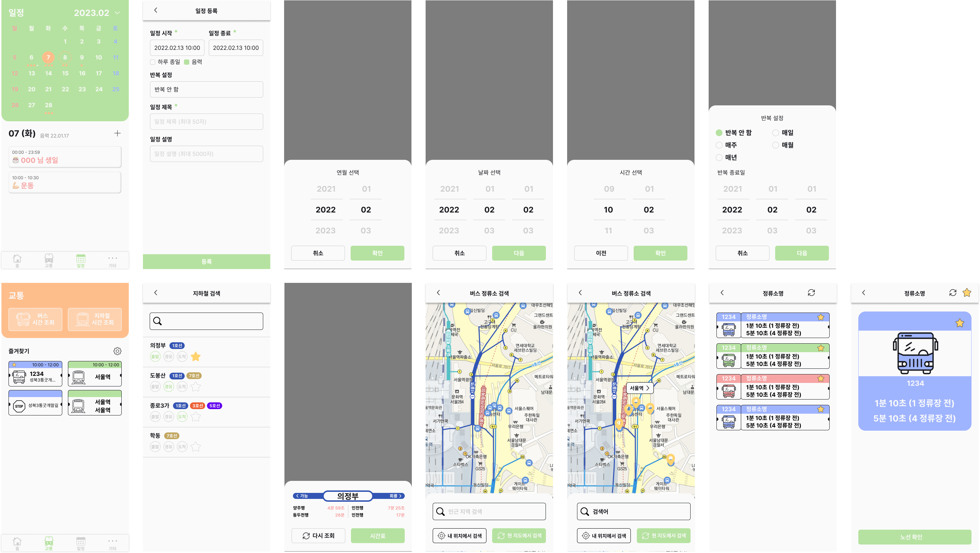The width and height of the screenshot is (980, 553).
Task: Open 일정 시작 date field
Action: point(177,48)
